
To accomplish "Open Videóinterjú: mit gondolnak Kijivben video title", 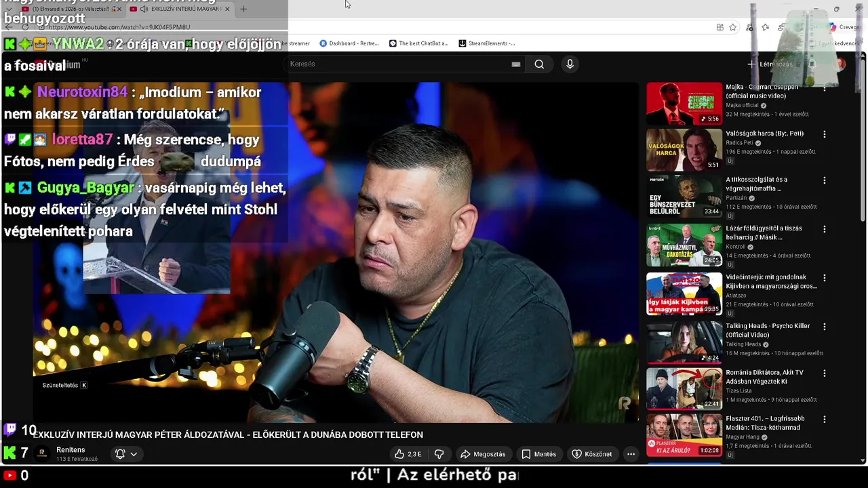I will click(x=771, y=281).
